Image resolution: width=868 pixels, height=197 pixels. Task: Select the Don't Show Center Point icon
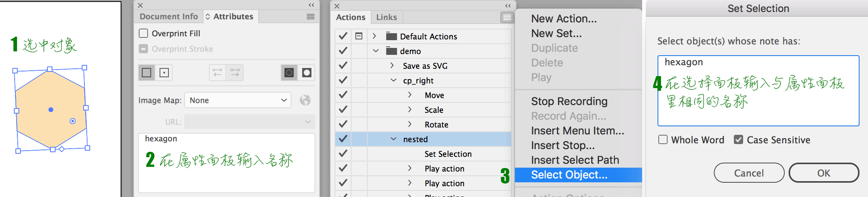pos(146,73)
